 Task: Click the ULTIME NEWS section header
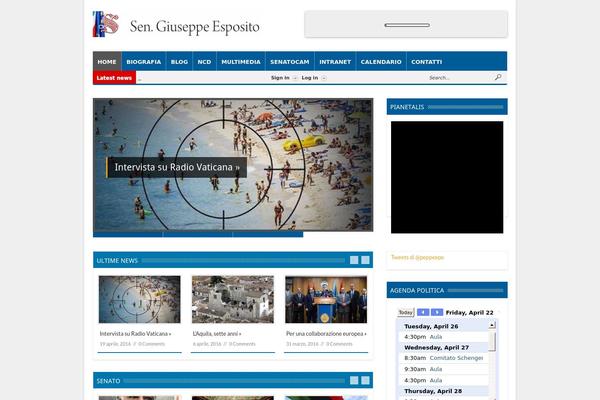pyautogui.click(x=233, y=260)
